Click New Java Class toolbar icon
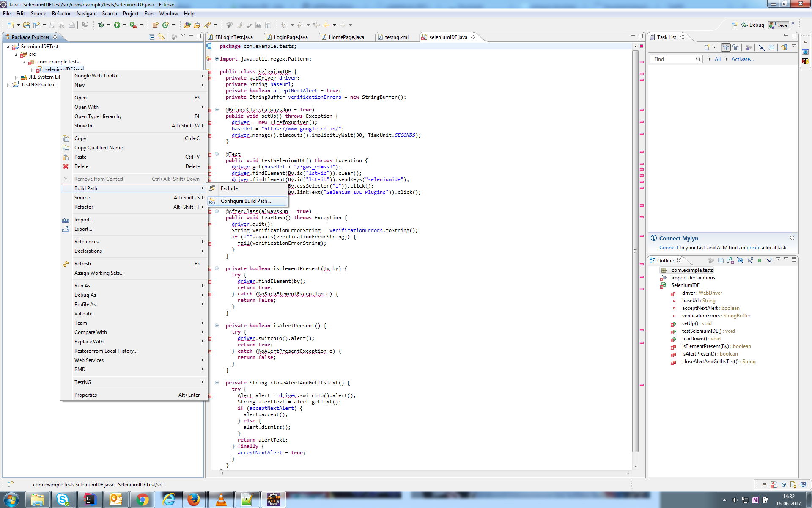 click(x=165, y=25)
